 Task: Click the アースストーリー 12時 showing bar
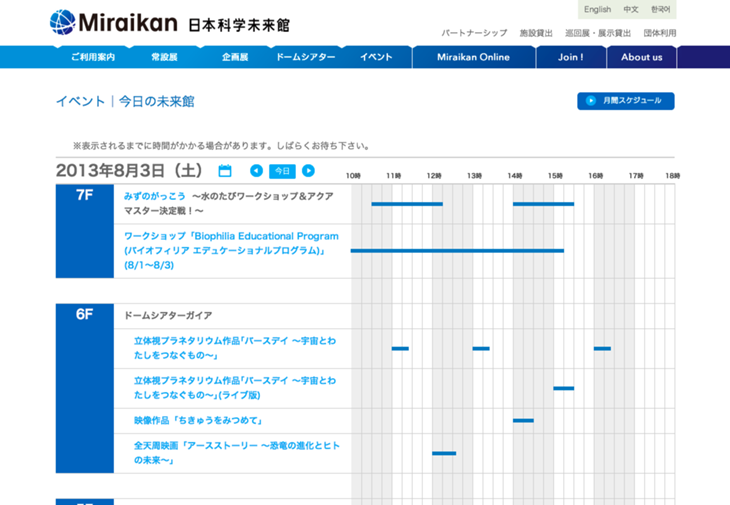pyautogui.click(x=444, y=453)
